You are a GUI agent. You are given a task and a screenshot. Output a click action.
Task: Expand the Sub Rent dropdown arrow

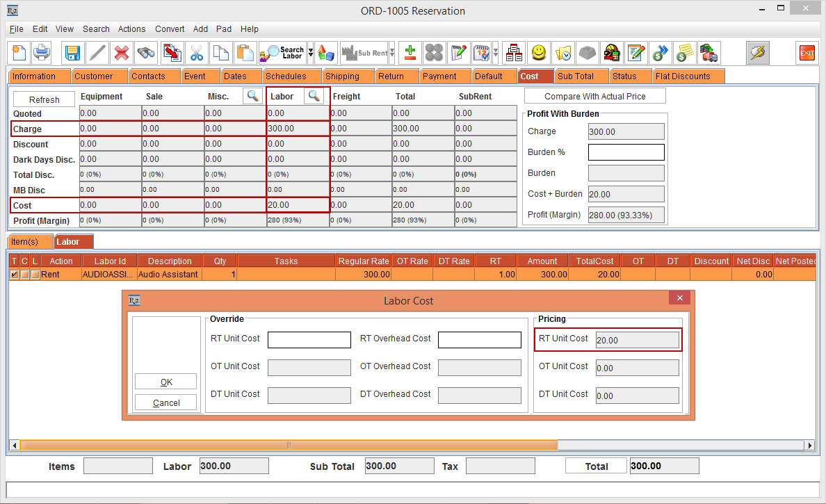[x=392, y=53]
